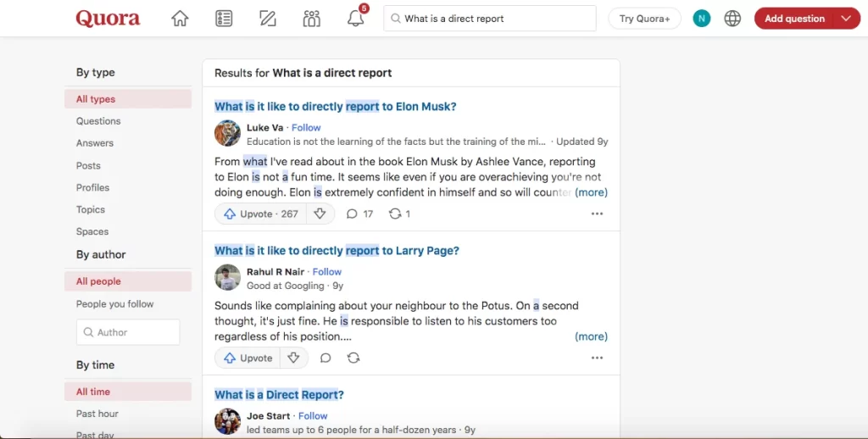The width and height of the screenshot is (868, 439).
Task: Open question about reporting to Larry Page
Action: [337, 250]
